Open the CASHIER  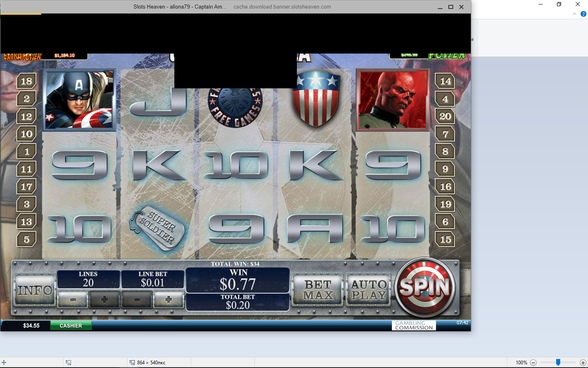point(71,325)
